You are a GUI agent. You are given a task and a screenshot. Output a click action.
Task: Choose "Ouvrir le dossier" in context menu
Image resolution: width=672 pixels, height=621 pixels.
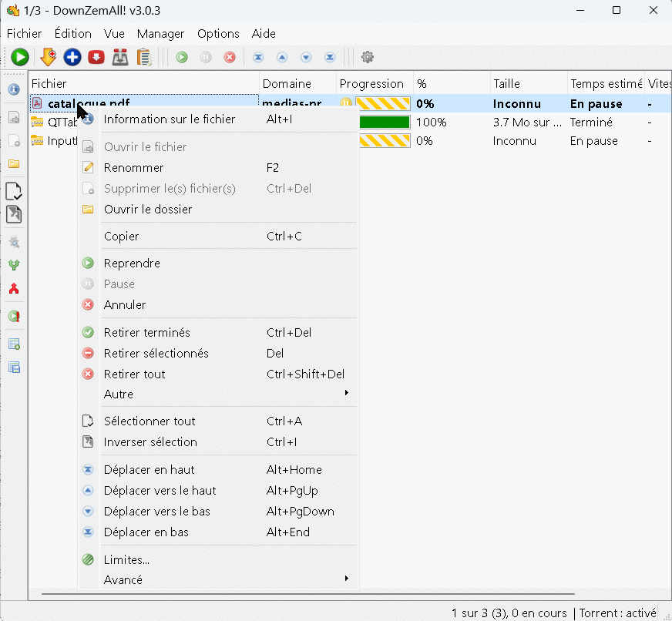click(x=219, y=209)
